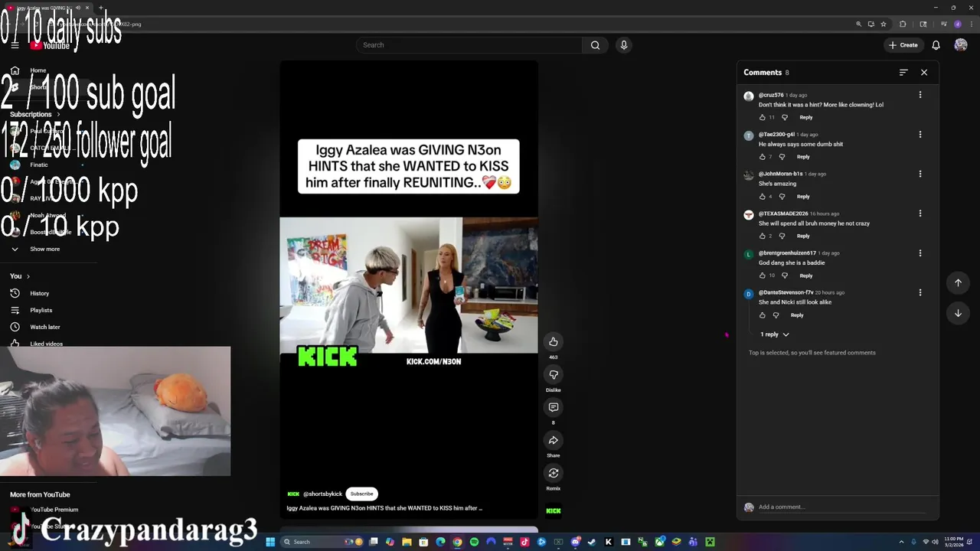
Task: Open Windows Start menu
Action: click(270, 542)
